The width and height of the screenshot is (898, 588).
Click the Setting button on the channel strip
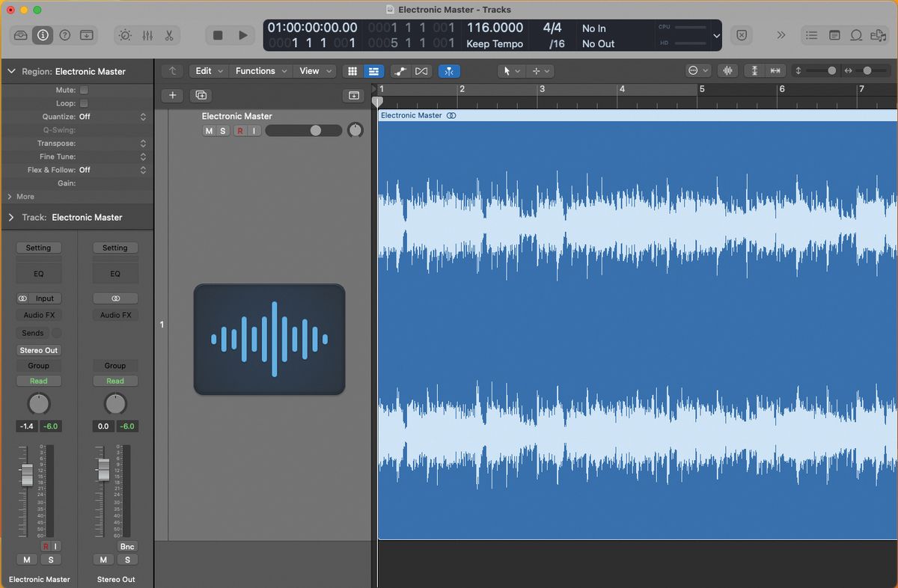tap(38, 248)
